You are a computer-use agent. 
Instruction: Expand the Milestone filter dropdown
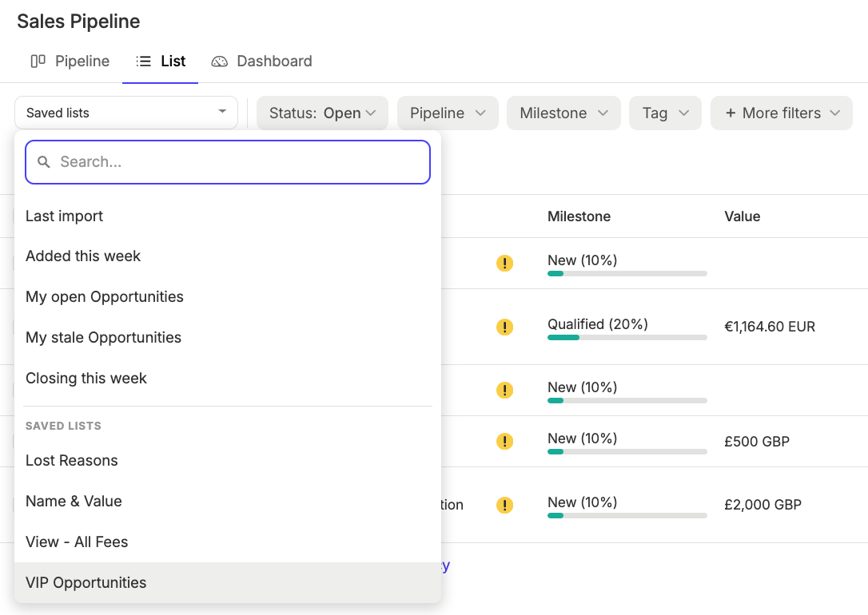coord(563,113)
